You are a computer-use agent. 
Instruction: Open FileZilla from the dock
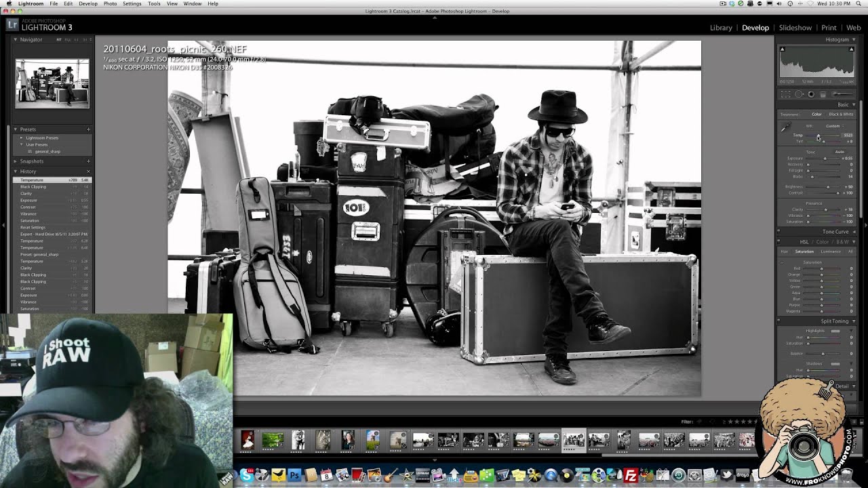631,476
